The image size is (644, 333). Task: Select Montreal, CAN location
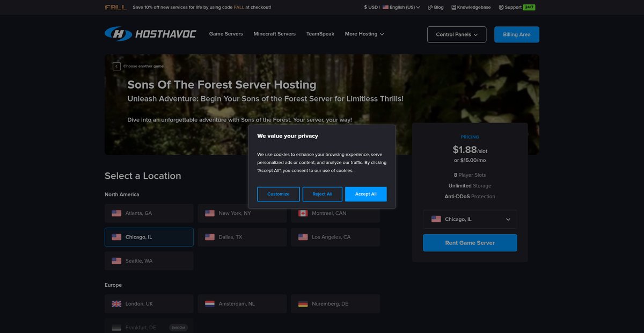[x=335, y=213]
